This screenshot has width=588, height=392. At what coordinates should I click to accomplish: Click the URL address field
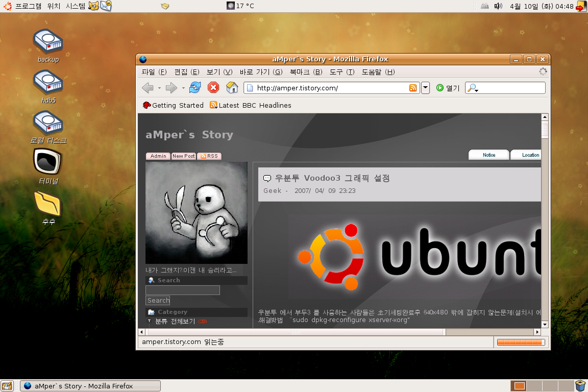pos(332,88)
